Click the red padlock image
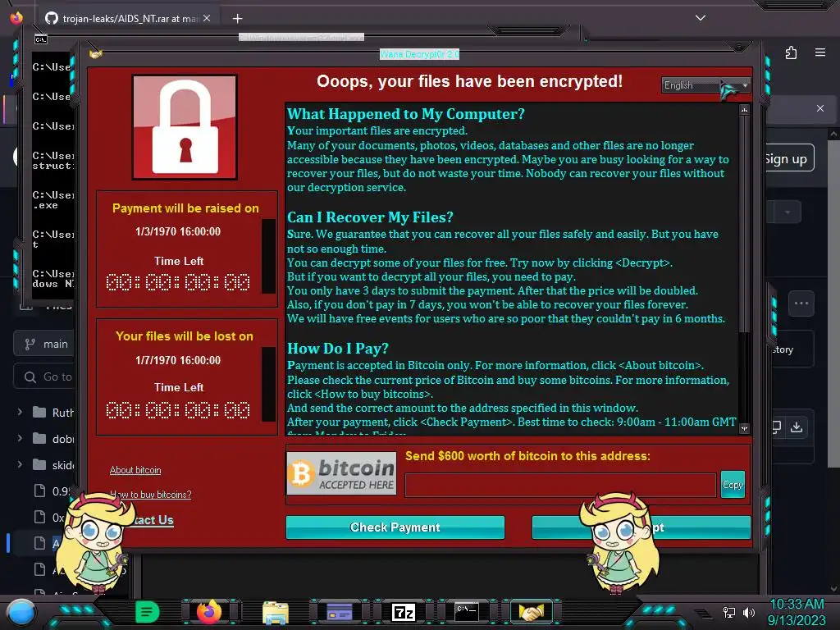Image resolution: width=840 pixels, height=630 pixels. (185, 127)
